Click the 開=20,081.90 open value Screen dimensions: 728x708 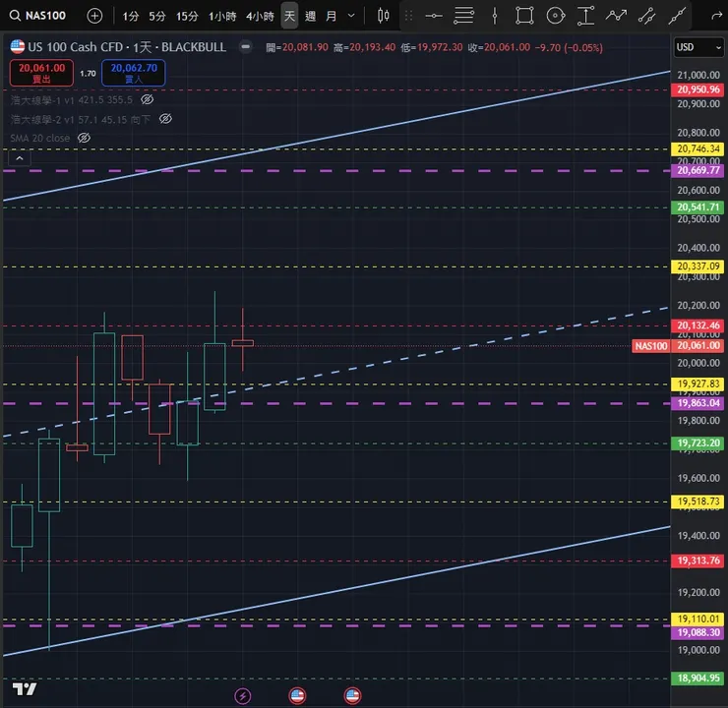click(x=297, y=47)
